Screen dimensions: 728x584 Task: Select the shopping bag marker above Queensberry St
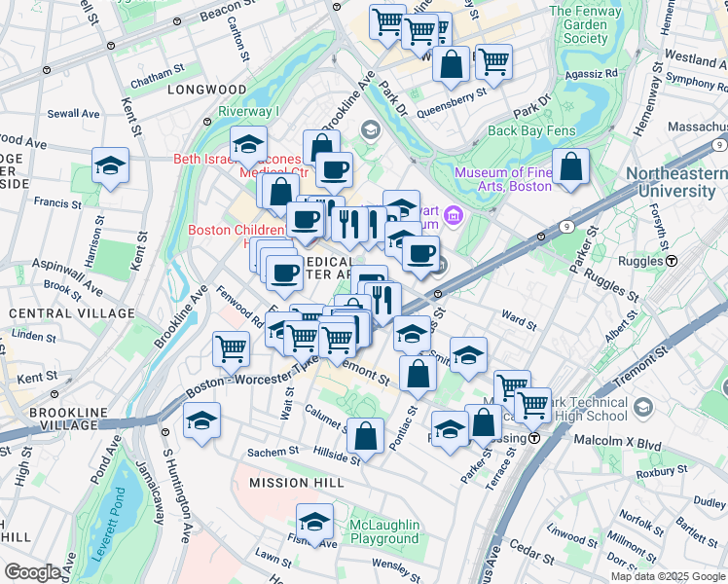[452, 67]
